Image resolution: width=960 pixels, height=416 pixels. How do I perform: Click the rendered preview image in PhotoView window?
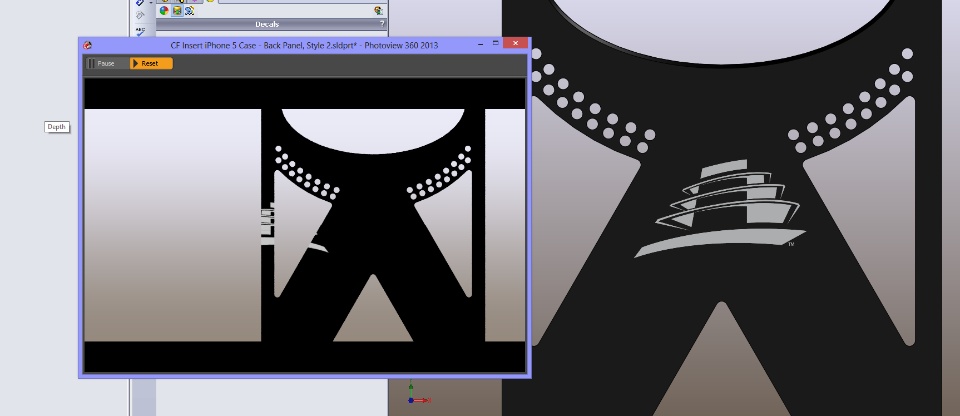tap(304, 225)
